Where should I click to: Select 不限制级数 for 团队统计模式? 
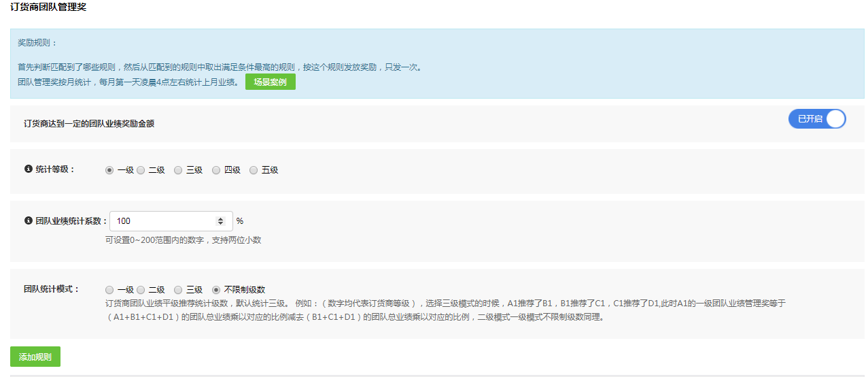216,289
